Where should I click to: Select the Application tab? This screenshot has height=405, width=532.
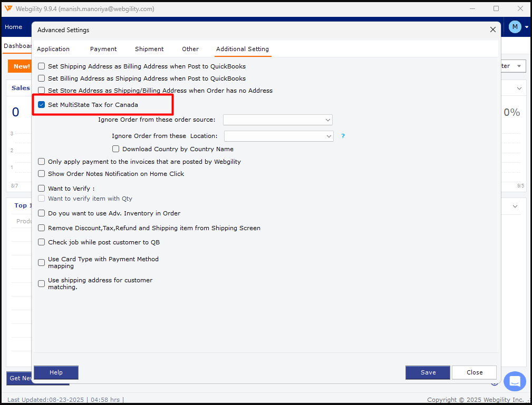pyautogui.click(x=53, y=49)
